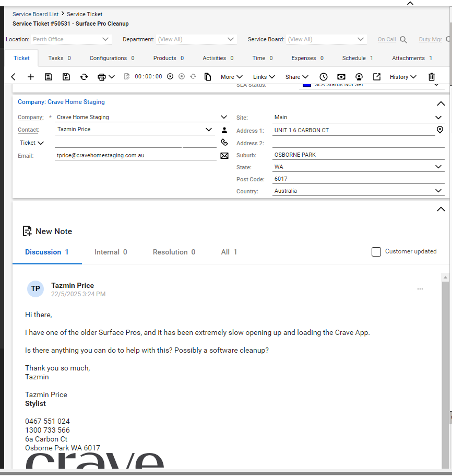Toggle the Customer updated checkbox

coord(376,252)
